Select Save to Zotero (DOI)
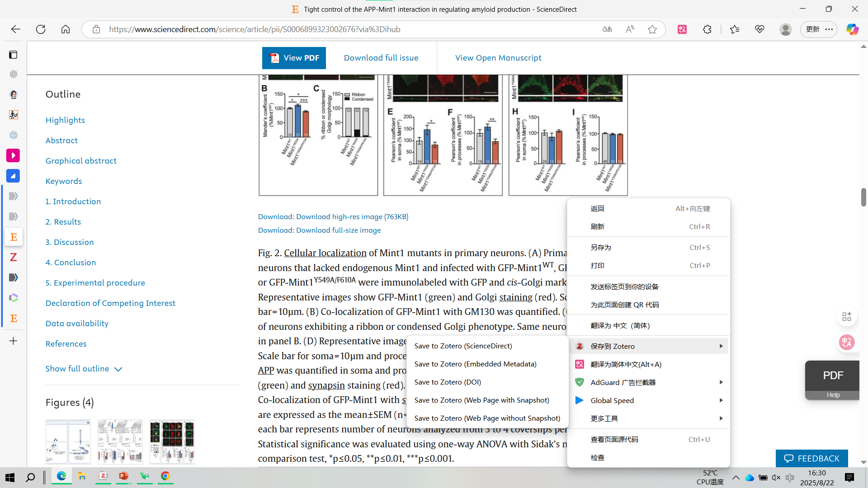The width and height of the screenshot is (868, 488). pos(448,382)
